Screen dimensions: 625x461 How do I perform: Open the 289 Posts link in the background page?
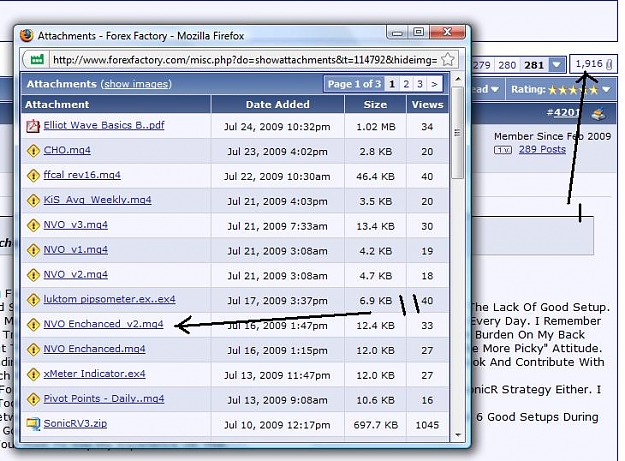[x=542, y=149]
